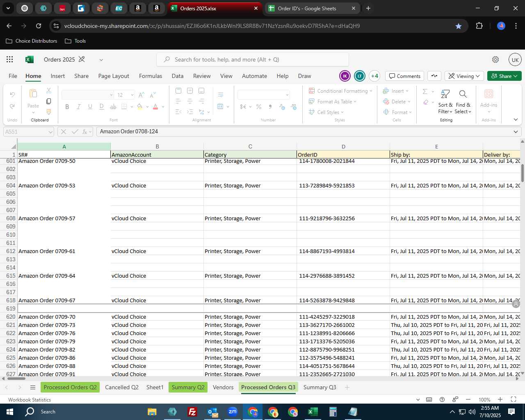Image resolution: width=525 pixels, height=420 pixels.
Task: Open the Name Box dropdown for A551
Action: tap(50, 132)
